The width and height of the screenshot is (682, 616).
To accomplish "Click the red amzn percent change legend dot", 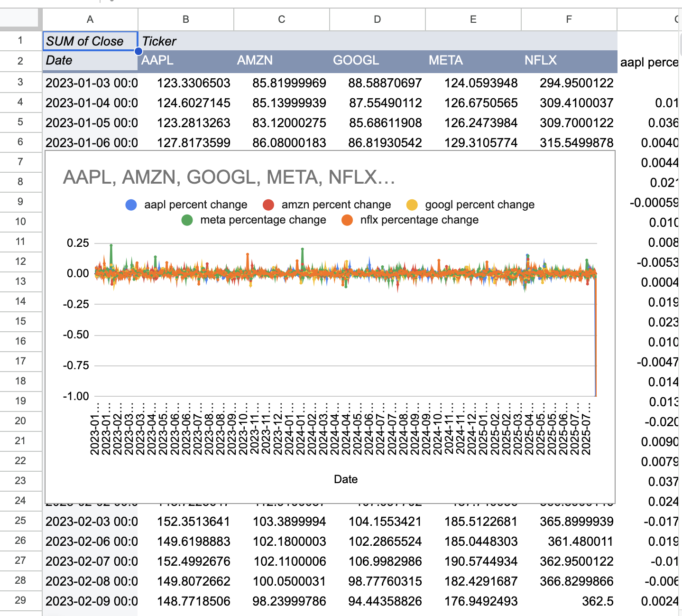I will tap(268, 205).
